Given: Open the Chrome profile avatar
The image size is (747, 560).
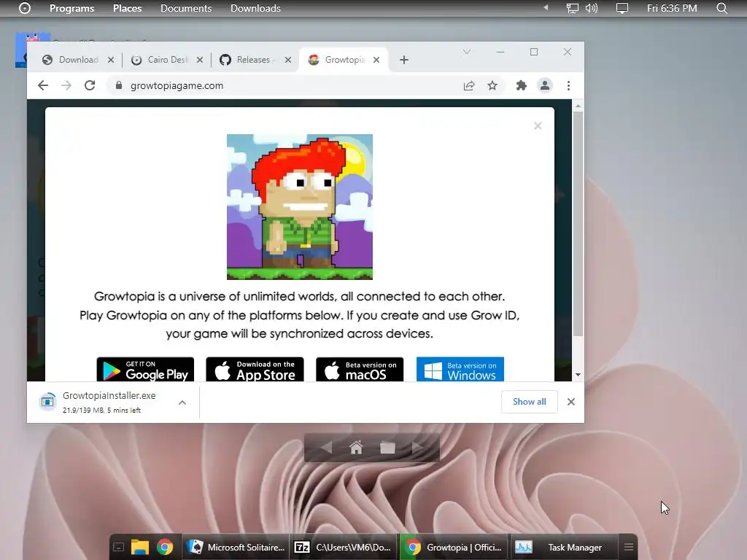Looking at the screenshot, I should click(x=544, y=86).
